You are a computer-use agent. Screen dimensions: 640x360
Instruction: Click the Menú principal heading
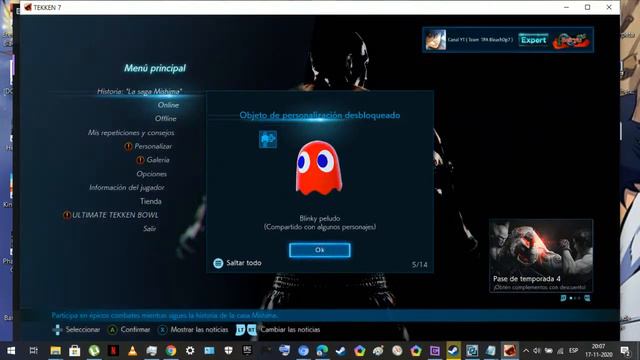[x=155, y=68]
